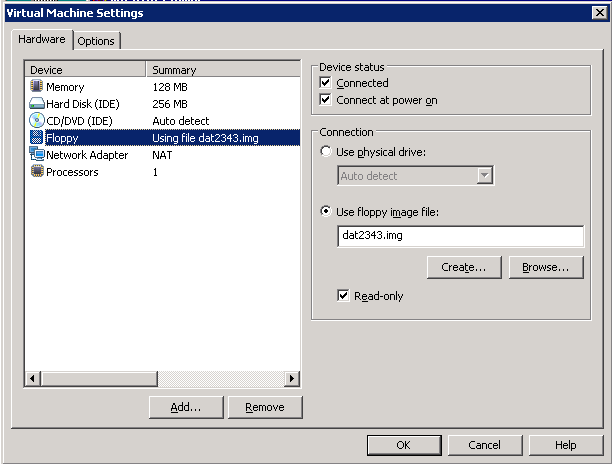
Task: Switch to the Options tab
Action: pos(96,40)
